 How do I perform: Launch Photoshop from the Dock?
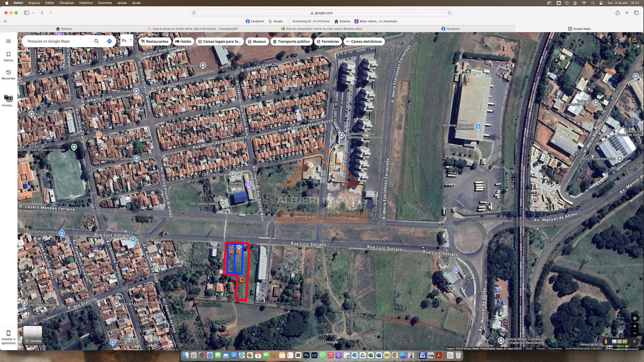point(306,355)
